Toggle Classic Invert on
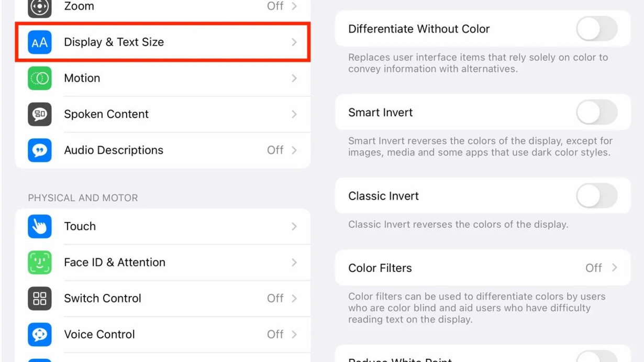The image size is (644, 362). click(x=597, y=196)
